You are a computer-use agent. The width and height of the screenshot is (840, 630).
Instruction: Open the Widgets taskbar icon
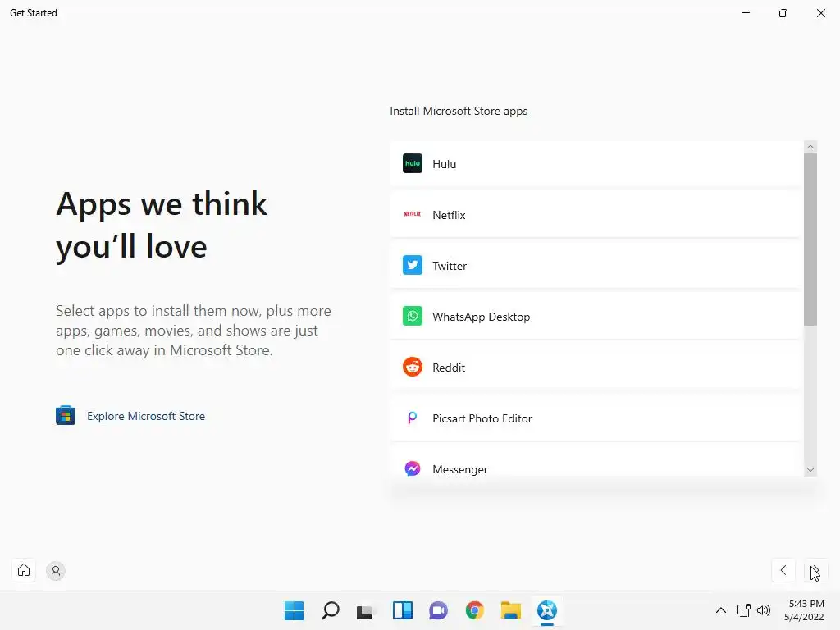pyautogui.click(x=402, y=610)
